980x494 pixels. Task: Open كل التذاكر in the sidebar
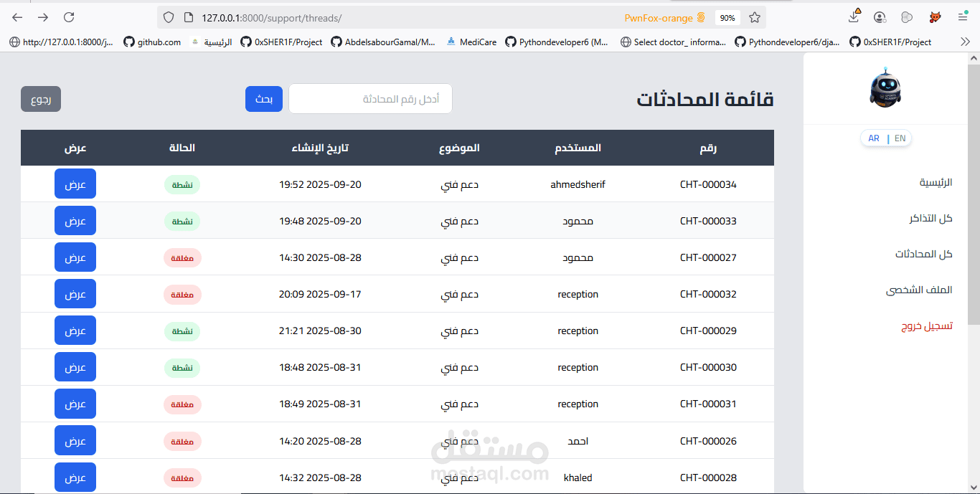[930, 218]
